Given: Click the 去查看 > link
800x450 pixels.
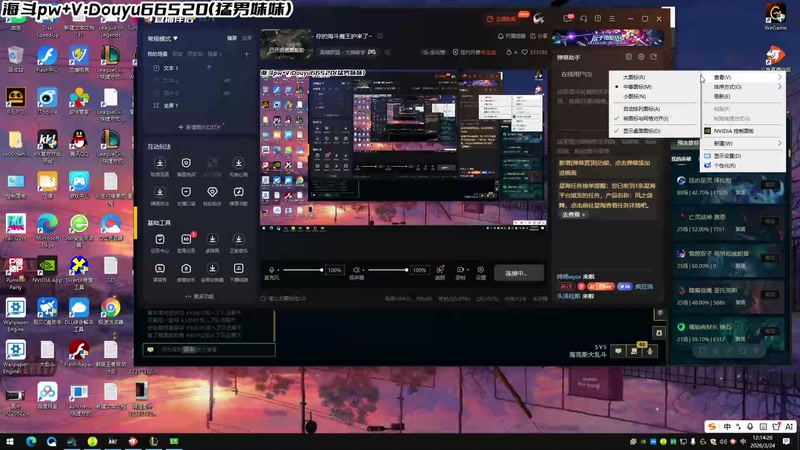Looking at the screenshot, I should [573, 215].
